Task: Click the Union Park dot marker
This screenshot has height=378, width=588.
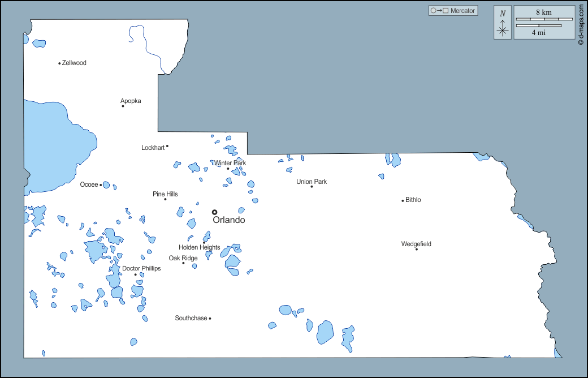Action: coord(312,187)
